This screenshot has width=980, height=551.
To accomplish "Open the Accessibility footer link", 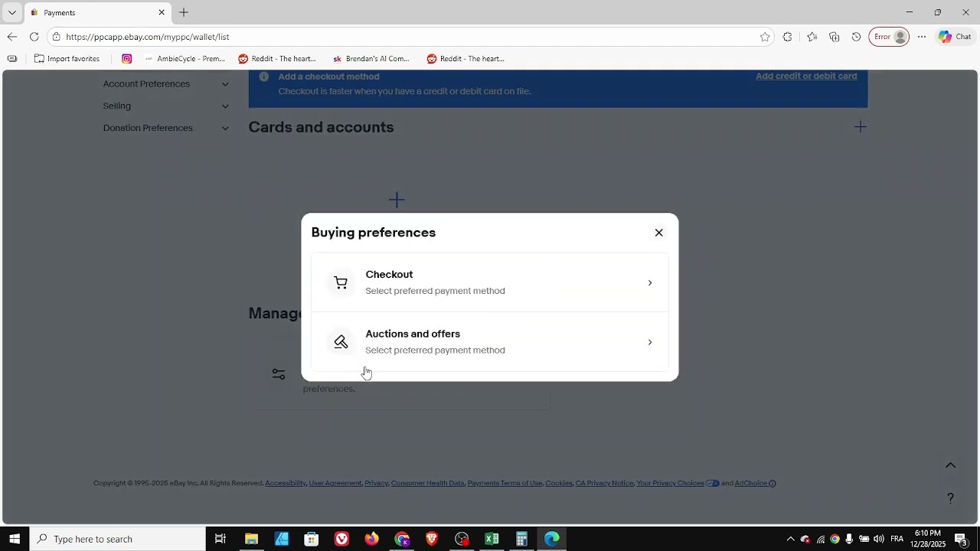I will [286, 483].
